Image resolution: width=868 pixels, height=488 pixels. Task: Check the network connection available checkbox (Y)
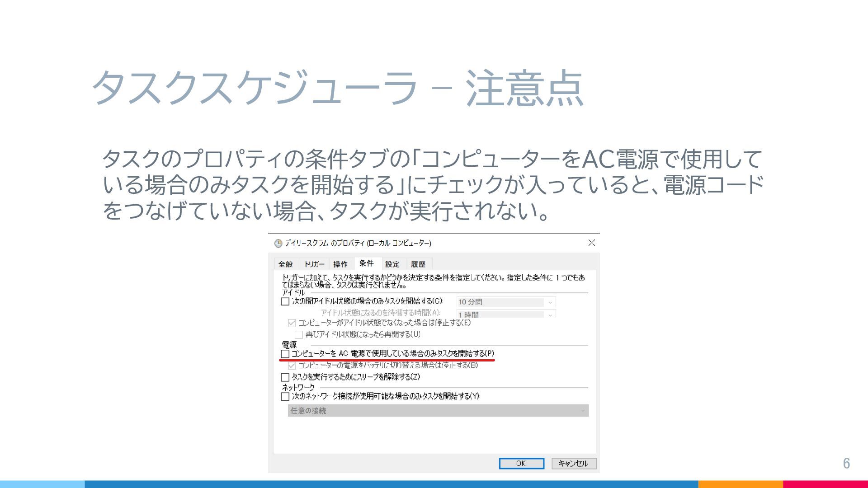pos(285,397)
